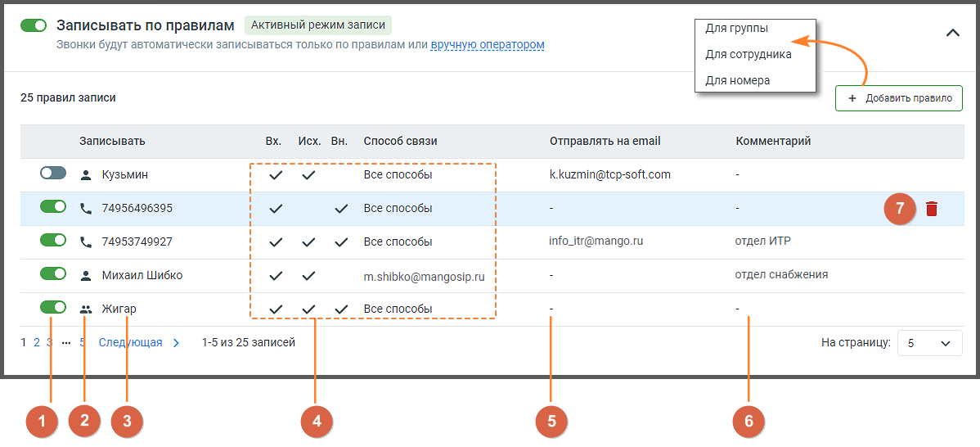Click the internal checkmark in 74956496395 row

[340, 209]
